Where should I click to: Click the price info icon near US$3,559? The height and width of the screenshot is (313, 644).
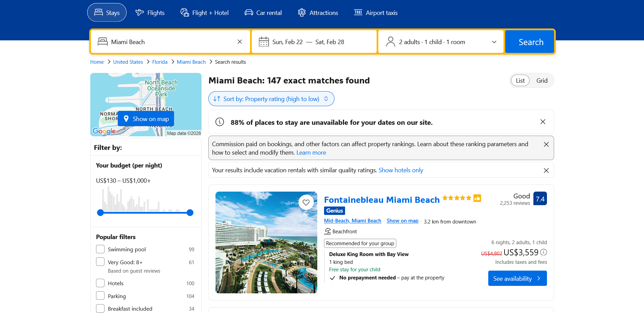click(x=544, y=252)
